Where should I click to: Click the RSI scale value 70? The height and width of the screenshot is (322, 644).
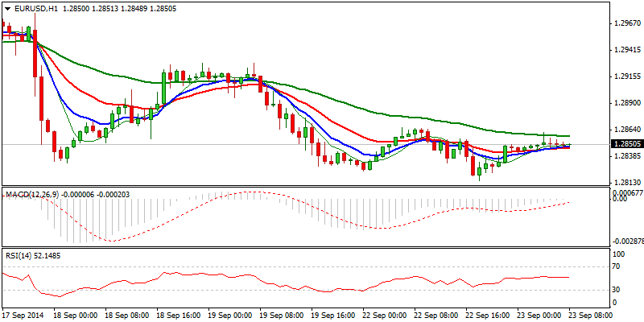tap(617, 266)
